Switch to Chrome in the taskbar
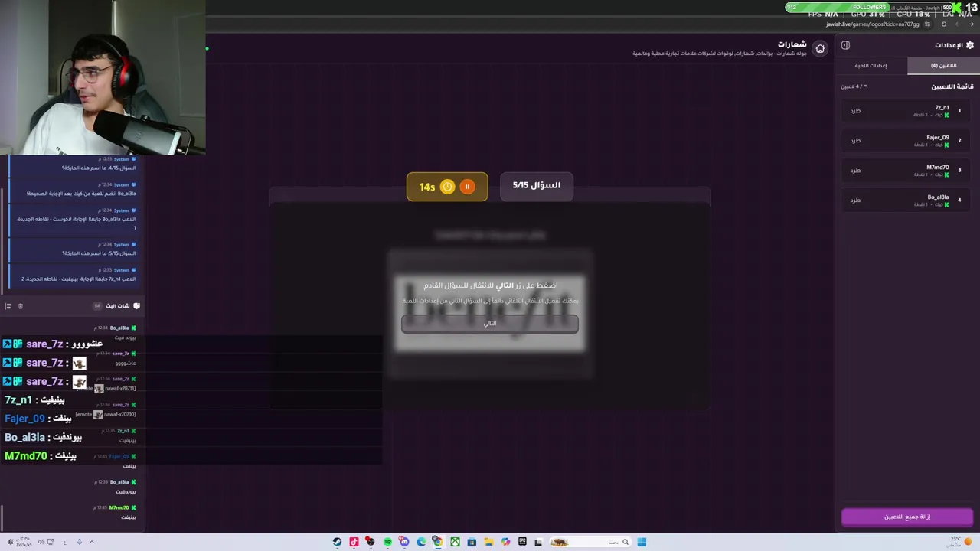The height and width of the screenshot is (551, 980). [438, 542]
